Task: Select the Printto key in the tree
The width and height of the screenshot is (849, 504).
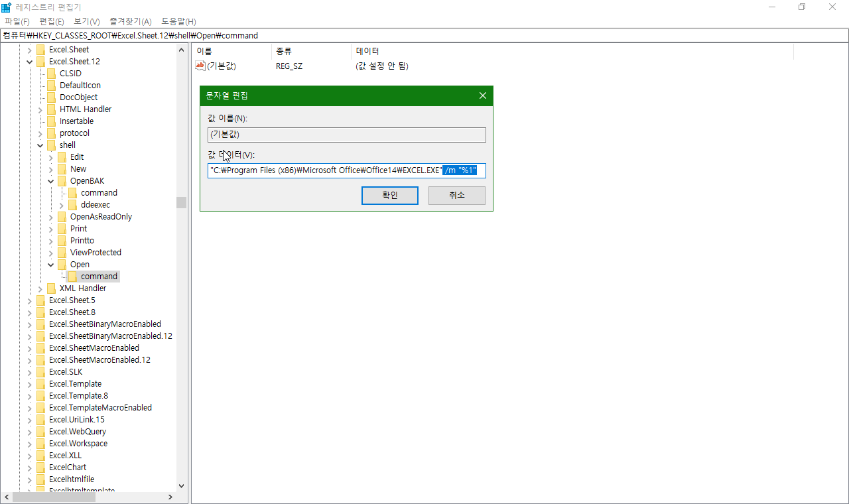Action: (x=82, y=241)
